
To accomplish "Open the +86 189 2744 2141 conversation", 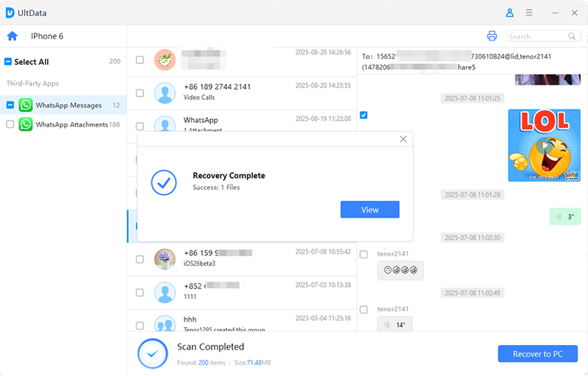I will tap(242, 93).
